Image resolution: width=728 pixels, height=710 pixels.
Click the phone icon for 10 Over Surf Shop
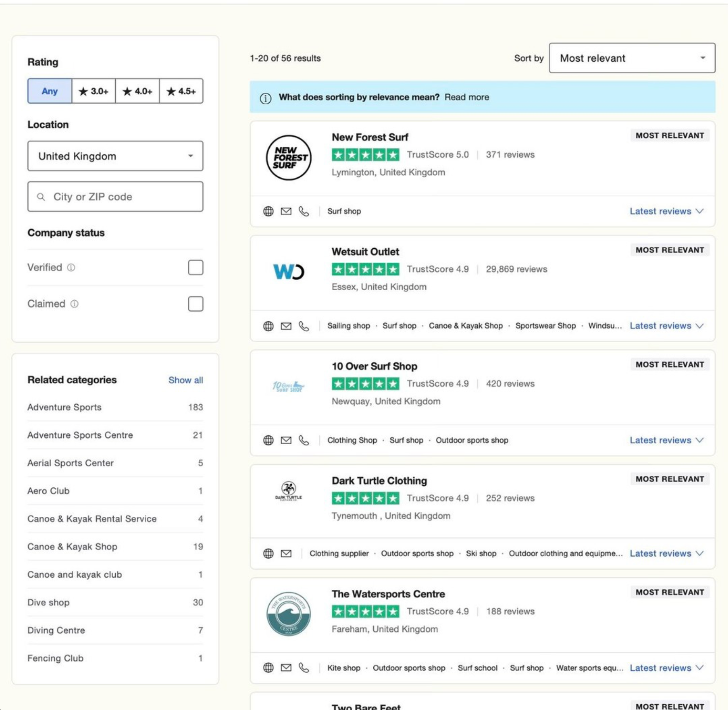(x=304, y=440)
